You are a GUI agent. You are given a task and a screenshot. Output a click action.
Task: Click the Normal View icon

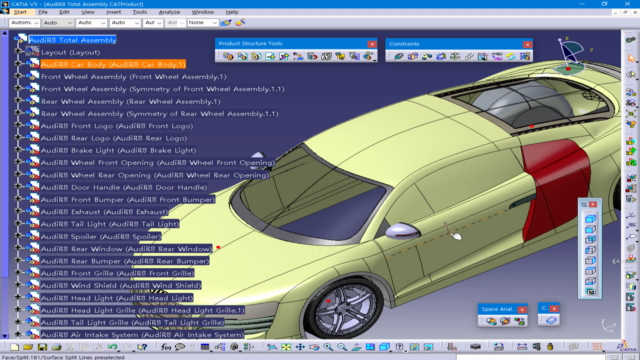356,347
